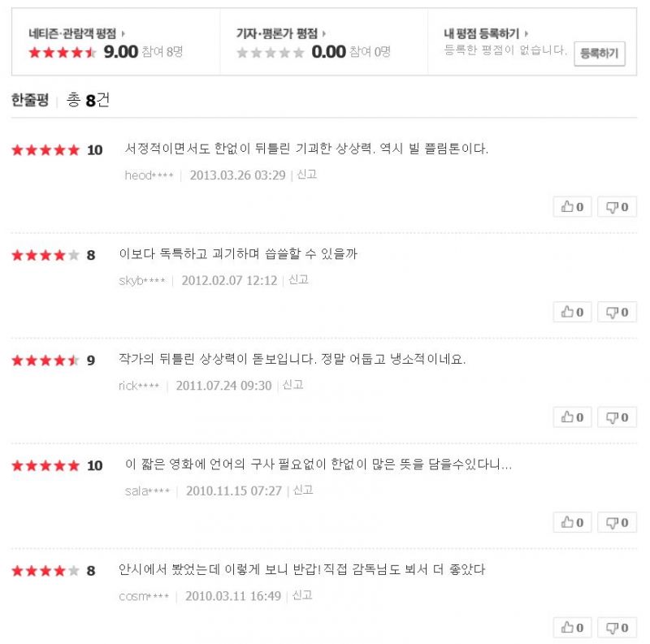This screenshot has width=650, height=644.
Task: Open 내 평점 등록하기 arrow link
Action: [x=527, y=34]
